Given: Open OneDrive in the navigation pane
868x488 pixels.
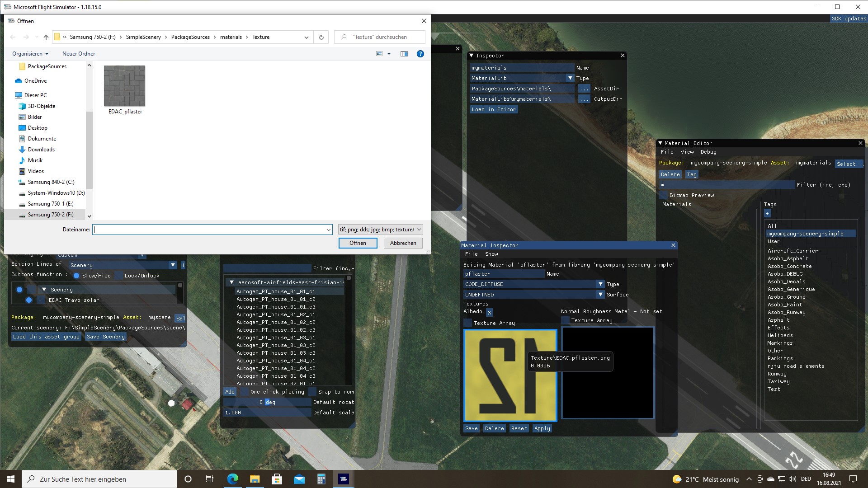Looking at the screenshot, I should pos(35,81).
